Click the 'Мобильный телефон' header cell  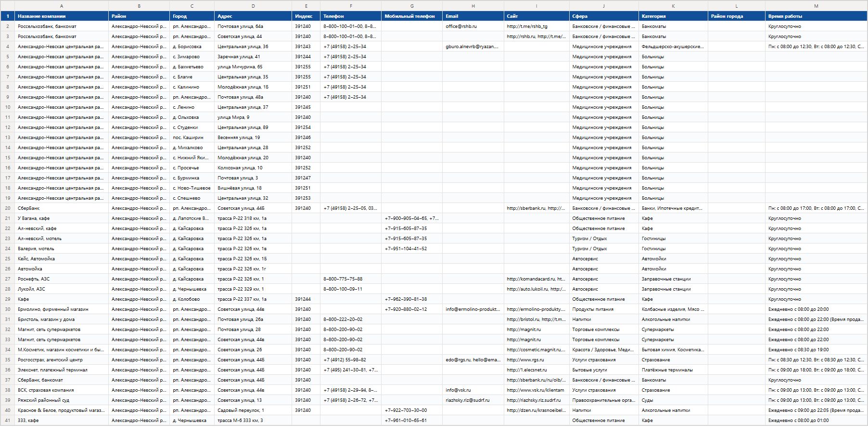(412, 16)
